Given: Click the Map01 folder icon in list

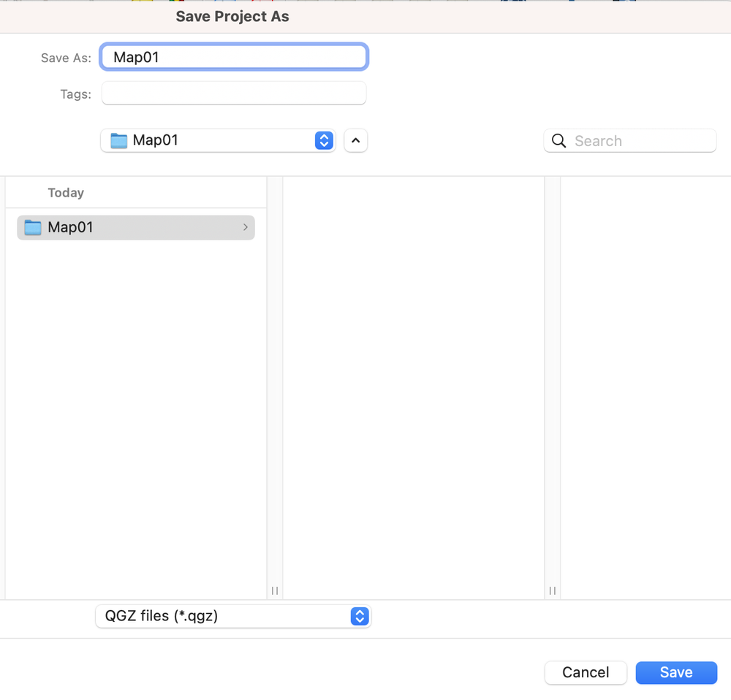Looking at the screenshot, I should (x=33, y=227).
